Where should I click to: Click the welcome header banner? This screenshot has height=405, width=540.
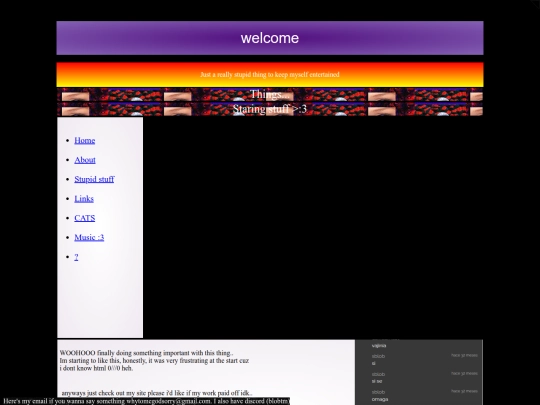270,38
